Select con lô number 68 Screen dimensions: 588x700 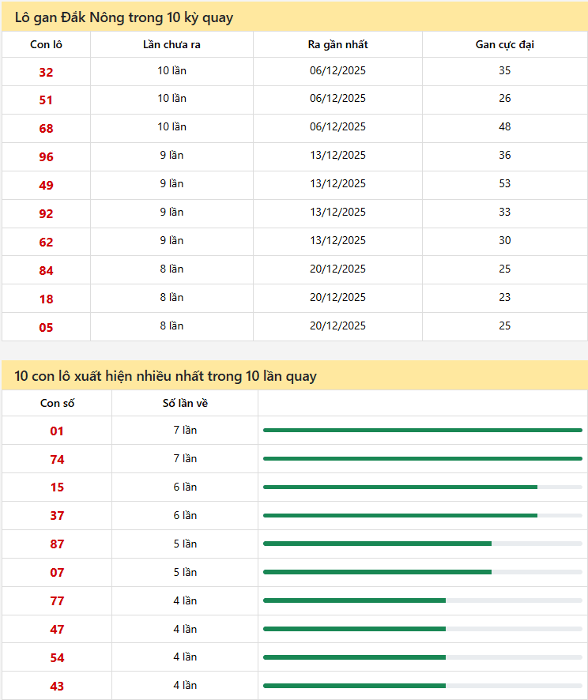46,129
